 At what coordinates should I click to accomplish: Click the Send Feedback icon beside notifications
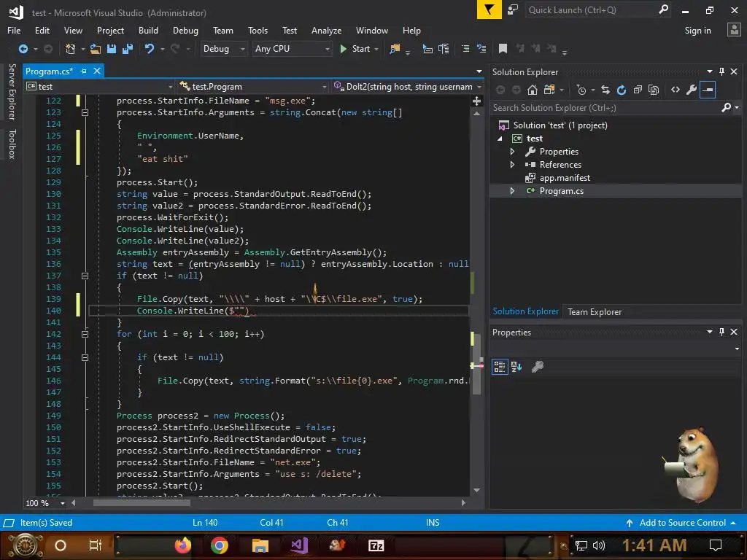pos(513,9)
